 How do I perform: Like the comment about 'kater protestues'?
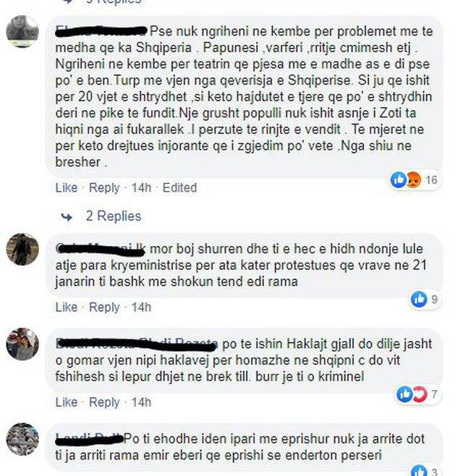point(66,307)
